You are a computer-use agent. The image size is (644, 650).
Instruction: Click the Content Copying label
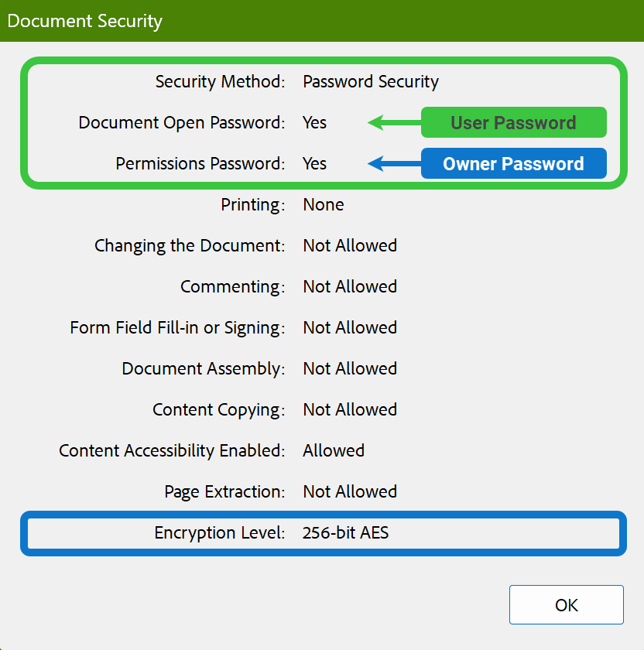coord(219,409)
